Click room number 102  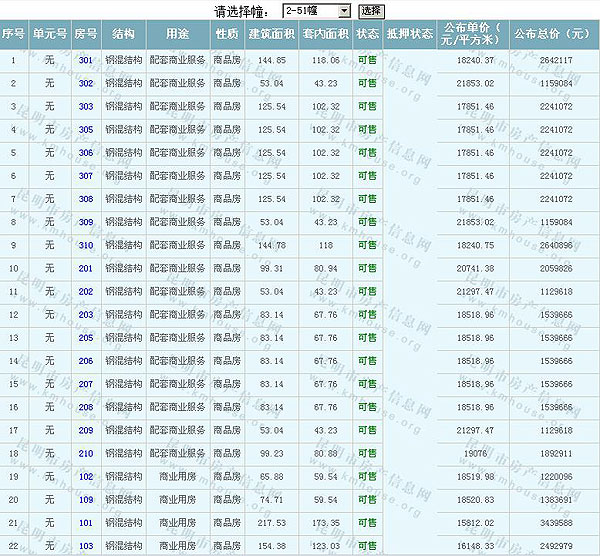[x=86, y=476]
